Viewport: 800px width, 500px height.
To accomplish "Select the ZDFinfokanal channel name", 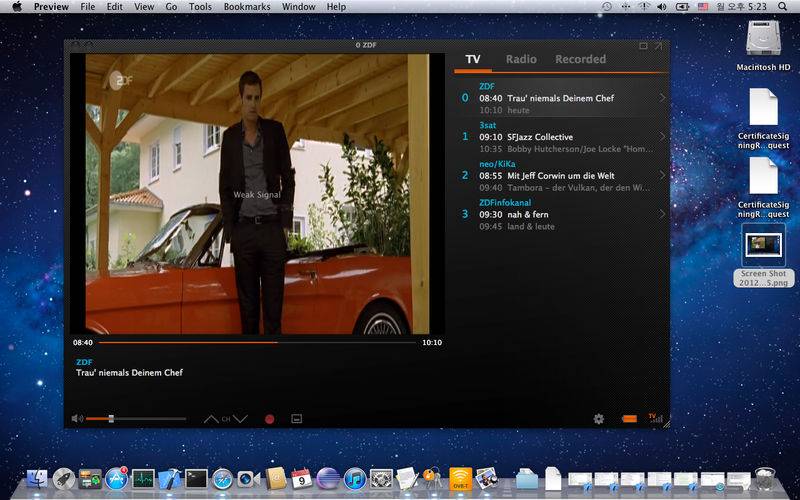I will [505, 203].
